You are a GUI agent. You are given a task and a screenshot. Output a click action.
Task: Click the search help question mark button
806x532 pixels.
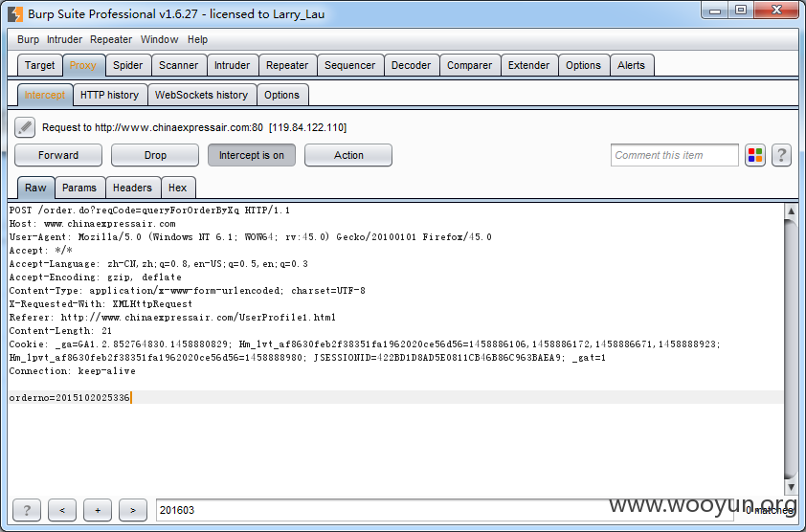point(27,510)
